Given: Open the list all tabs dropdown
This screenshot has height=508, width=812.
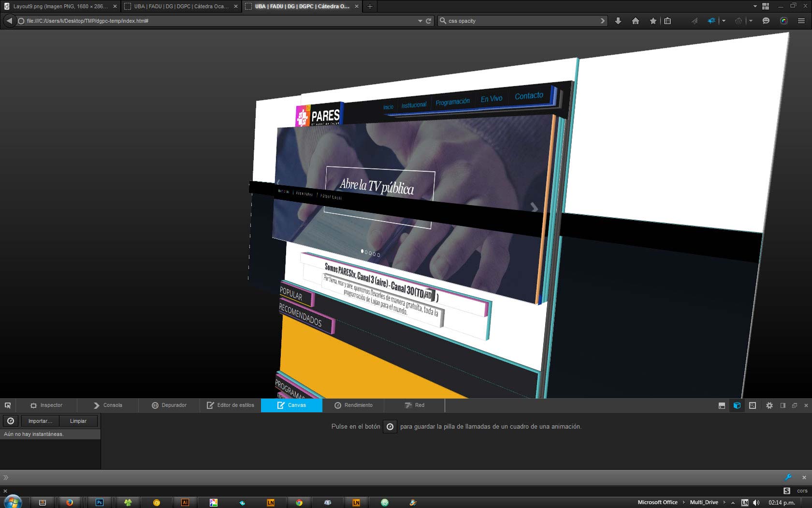Looking at the screenshot, I should (x=755, y=6).
